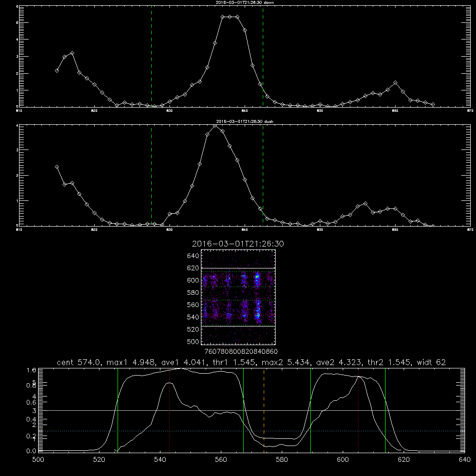Click the "2016-03-01T21:26:30 dusk" plot title
The image size is (476, 476).
coord(245,121)
